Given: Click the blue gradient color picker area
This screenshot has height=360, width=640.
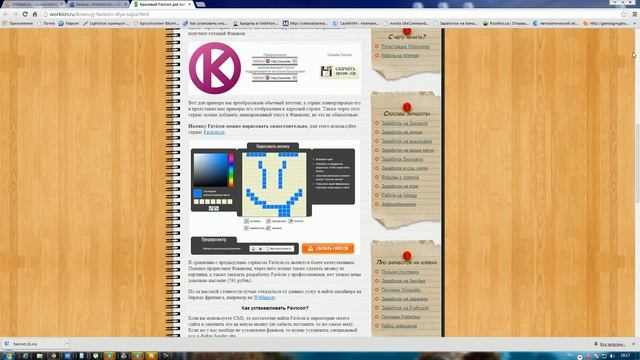Looking at the screenshot, I should (x=210, y=170).
